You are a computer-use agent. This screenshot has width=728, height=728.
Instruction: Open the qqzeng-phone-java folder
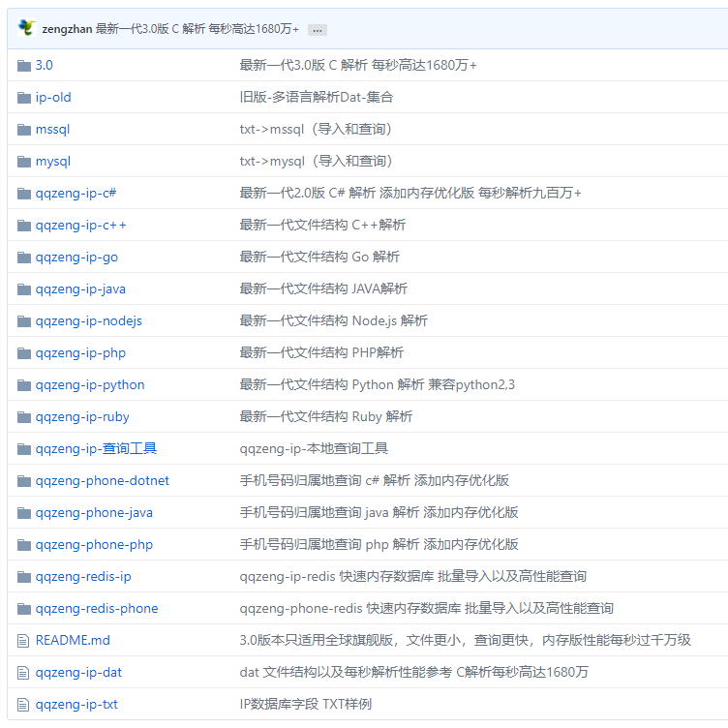click(x=94, y=513)
